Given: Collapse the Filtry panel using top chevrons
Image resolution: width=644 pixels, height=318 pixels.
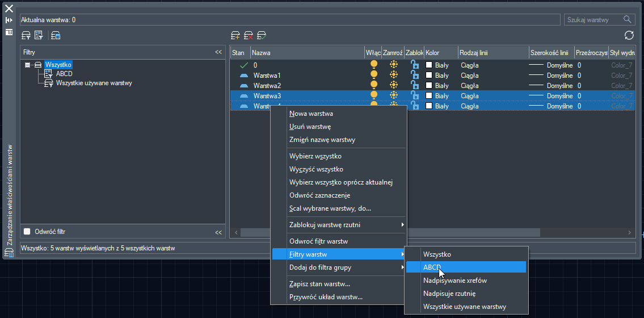Looking at the screenshot, I should (218, 52).
